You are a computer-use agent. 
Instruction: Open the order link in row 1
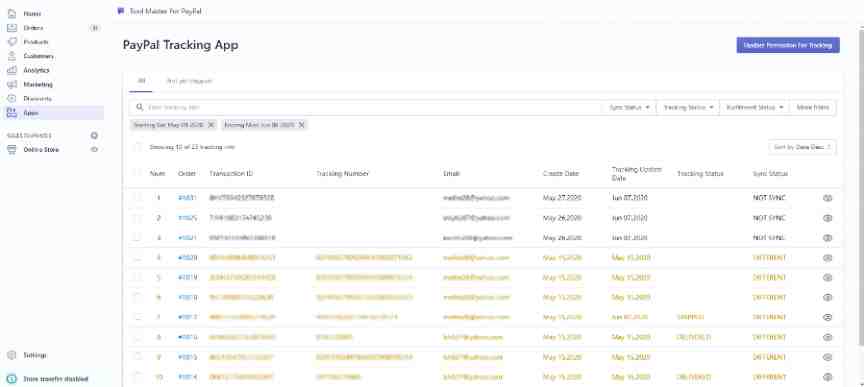click(187, 197)
